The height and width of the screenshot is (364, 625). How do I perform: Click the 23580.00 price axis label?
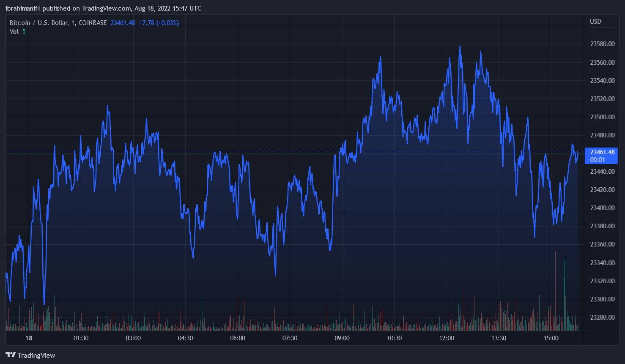click(602, 44)
